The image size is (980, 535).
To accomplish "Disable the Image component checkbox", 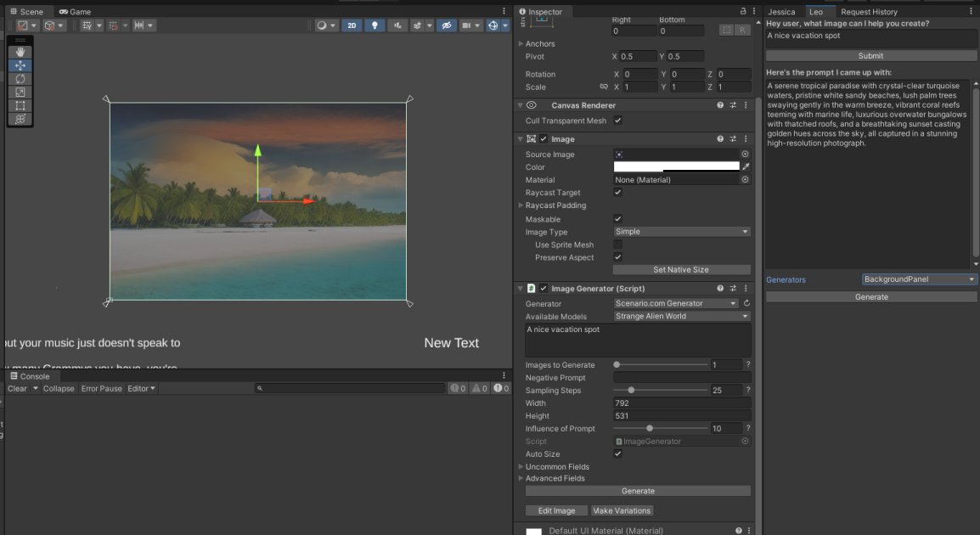I will coord(544,138).
